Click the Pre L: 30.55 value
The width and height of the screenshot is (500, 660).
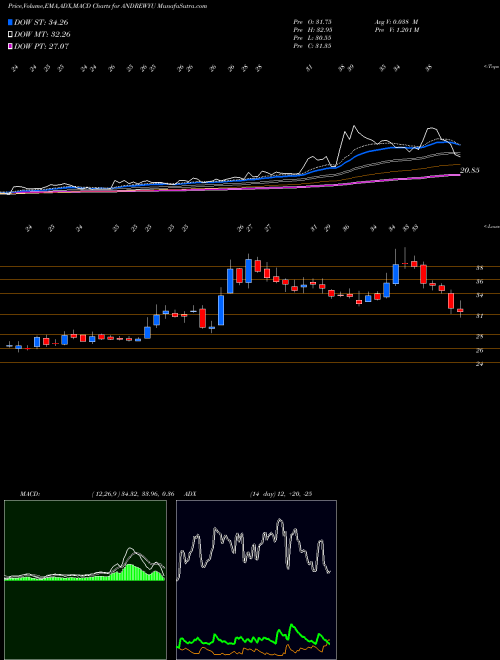[x=312, y=38]
